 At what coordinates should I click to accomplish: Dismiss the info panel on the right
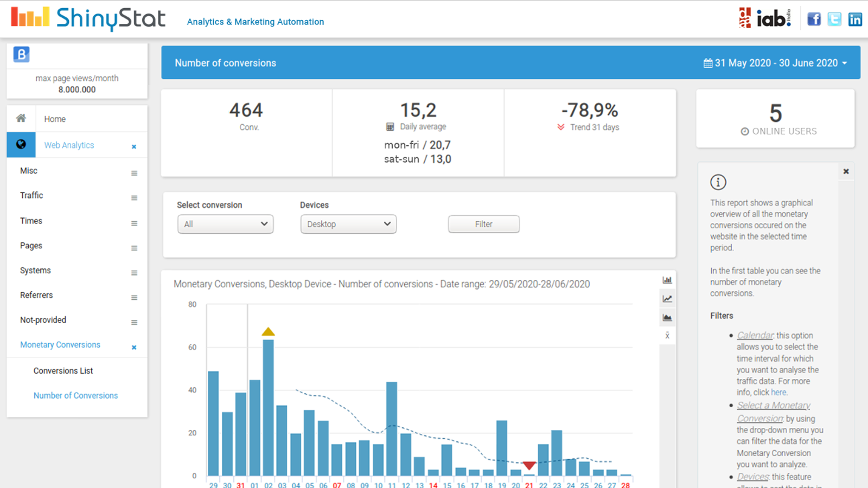click(846, 171)
